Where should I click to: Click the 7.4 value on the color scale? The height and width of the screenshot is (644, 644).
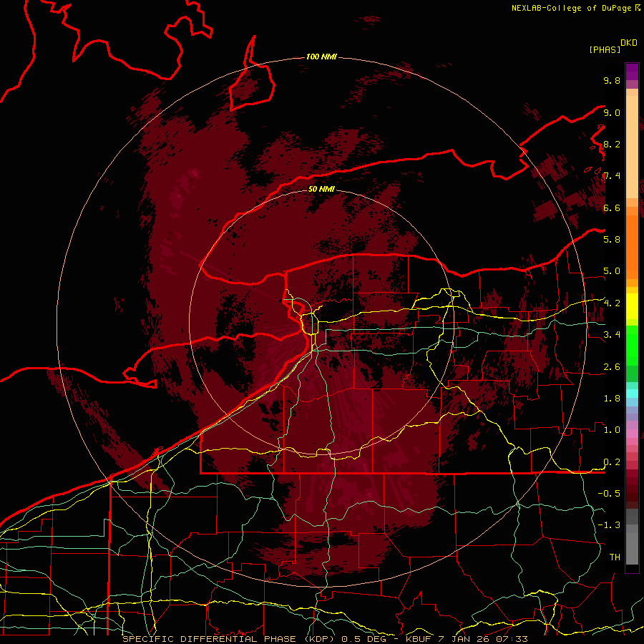coord(612,176)
